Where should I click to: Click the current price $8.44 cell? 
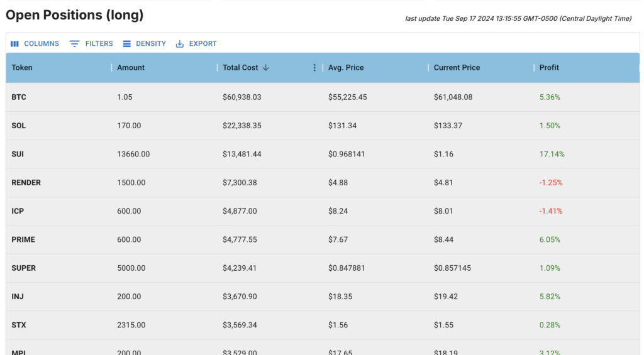click(481, 239)
